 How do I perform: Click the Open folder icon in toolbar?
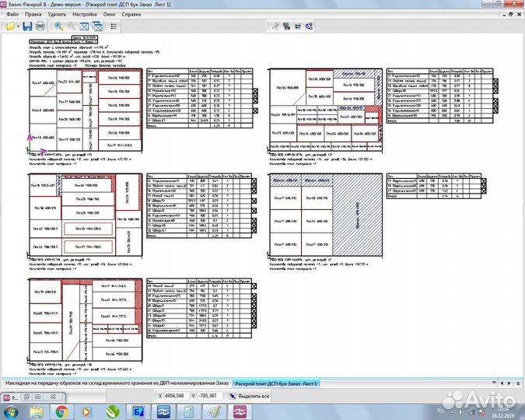coord(9,26)
